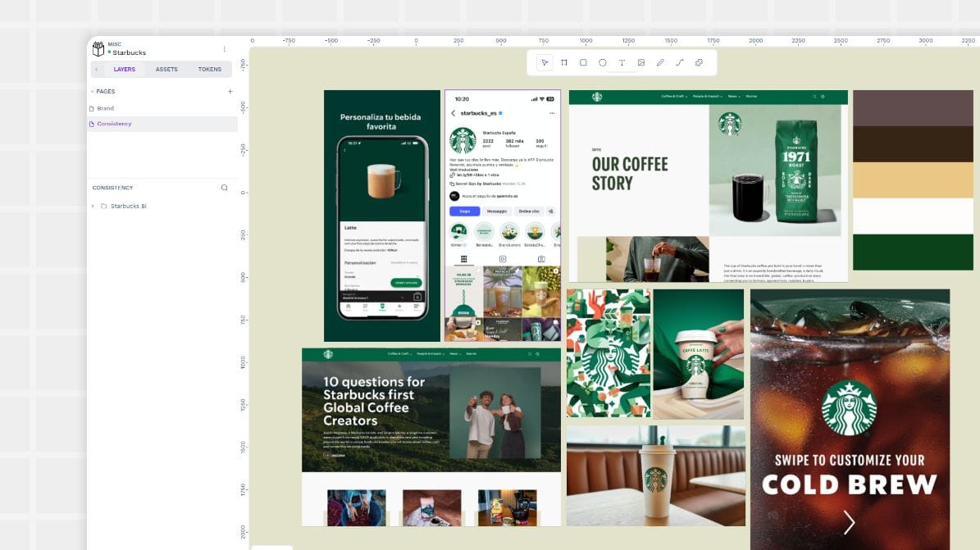
Task: Select the Board tool
Action: [563, 62]
